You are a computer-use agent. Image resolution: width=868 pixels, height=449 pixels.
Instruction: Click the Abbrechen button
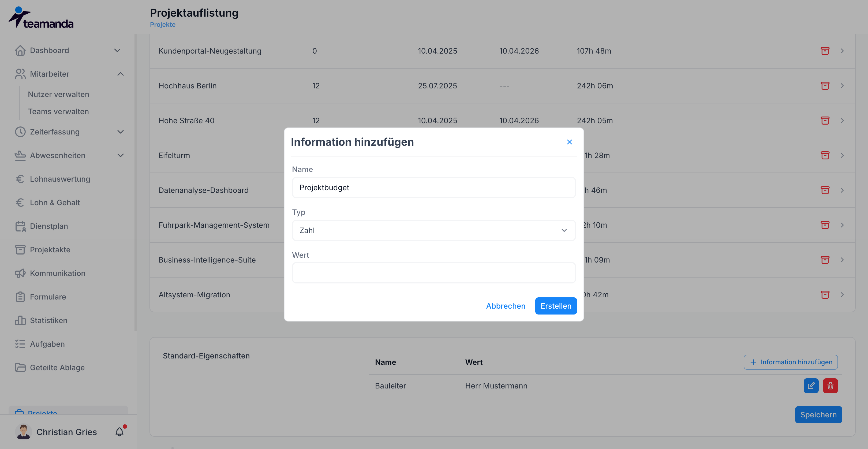506,306
